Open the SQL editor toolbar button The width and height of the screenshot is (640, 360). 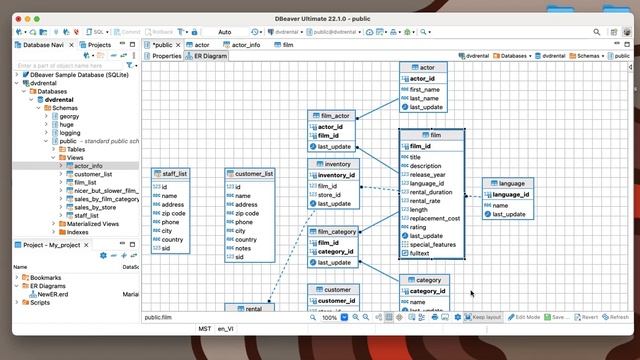[96, 32]
